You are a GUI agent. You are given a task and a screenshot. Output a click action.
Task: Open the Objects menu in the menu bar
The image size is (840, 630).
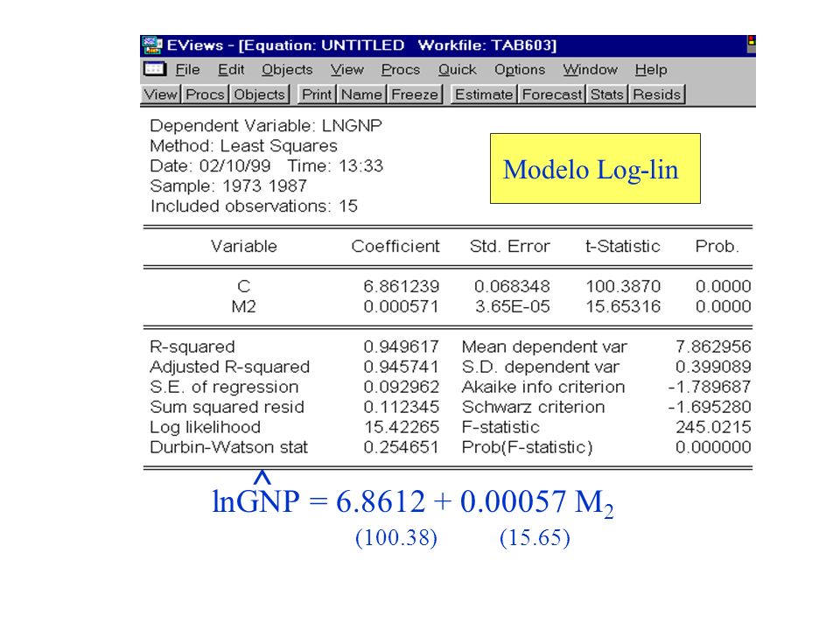point(287,70)
